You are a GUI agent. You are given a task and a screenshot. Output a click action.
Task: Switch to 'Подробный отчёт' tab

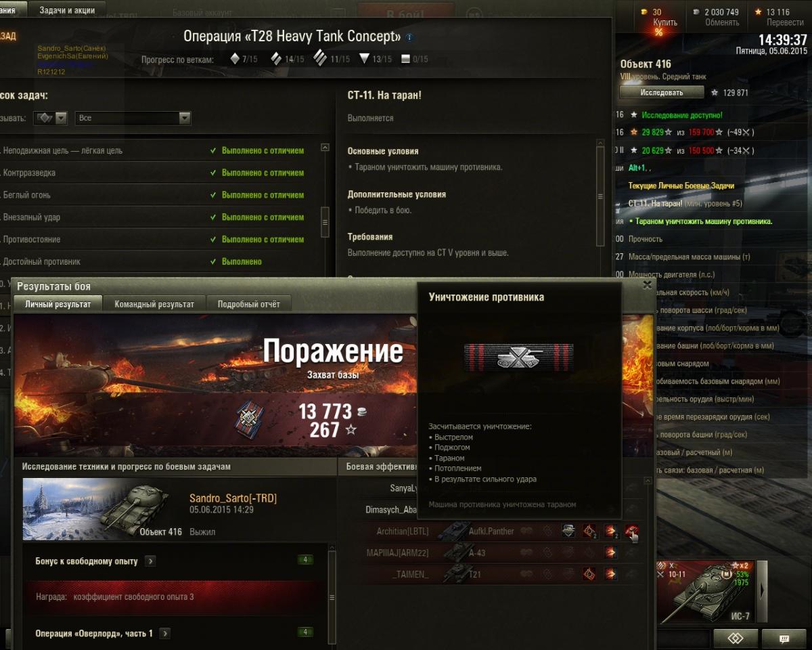[248, 304]
